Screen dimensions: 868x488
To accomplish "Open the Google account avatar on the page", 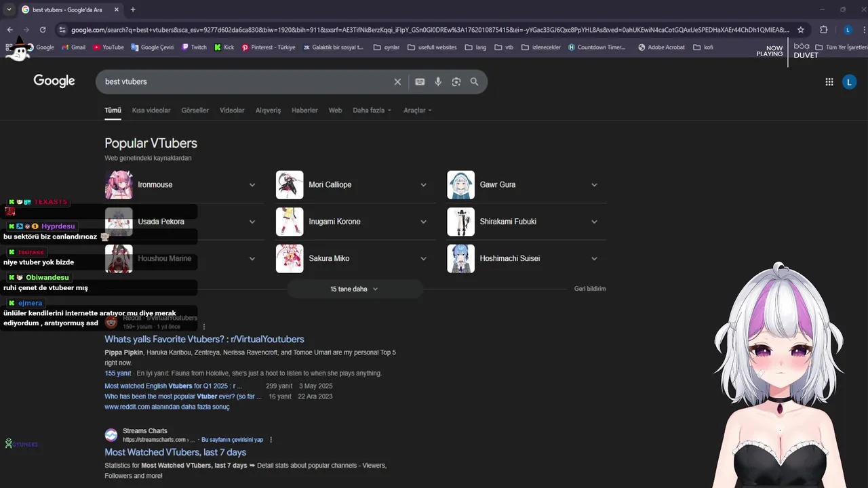I will (x=849, y=82).
